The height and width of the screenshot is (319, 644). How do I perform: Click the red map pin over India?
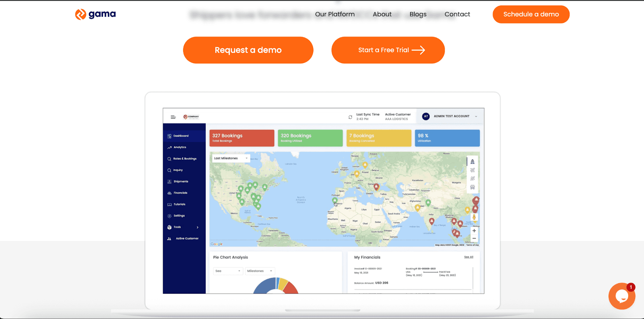pos(431,221)
